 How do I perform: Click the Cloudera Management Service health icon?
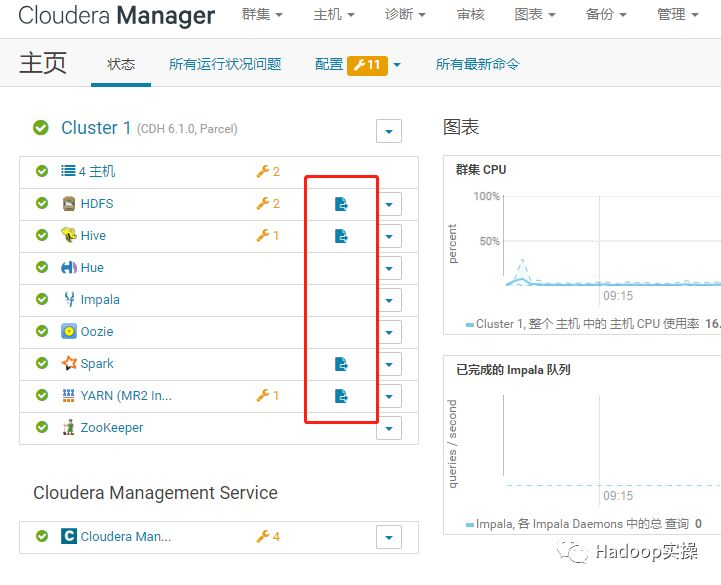coord(42,536)
